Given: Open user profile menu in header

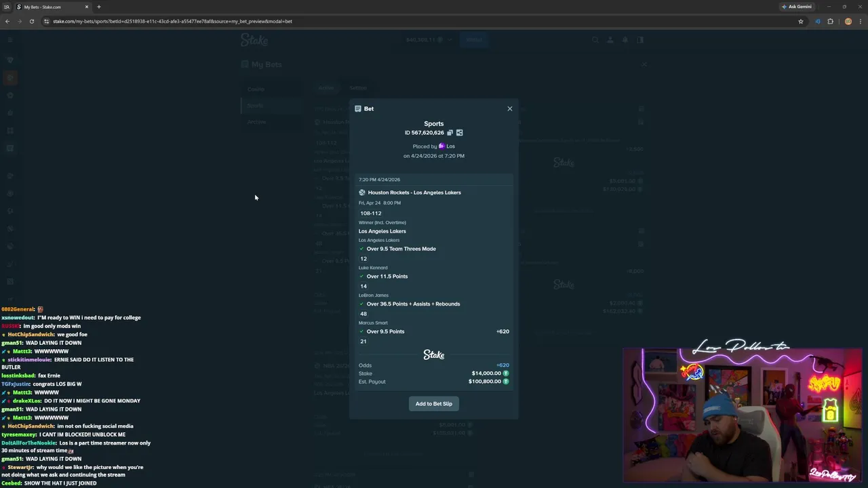Looking at the screenshot, I should [x=610, y=40].
